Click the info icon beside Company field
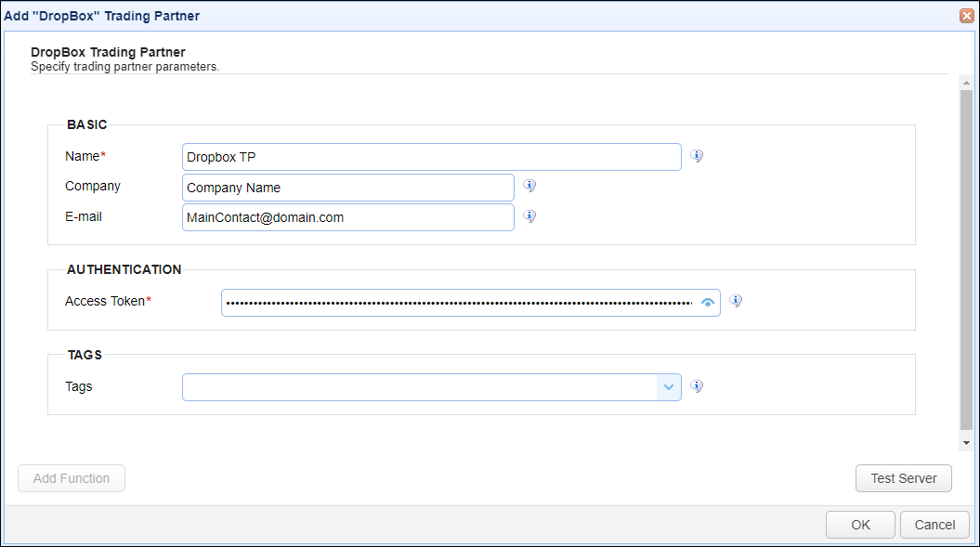The image size is (980, 547). coord(529,186)
